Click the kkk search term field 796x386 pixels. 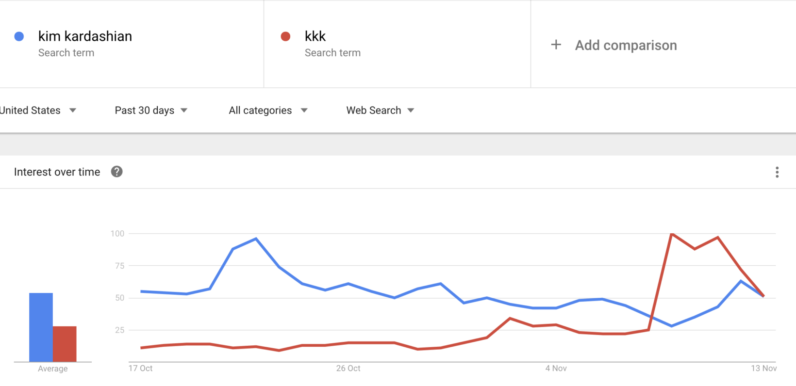(x=397, y=44)
